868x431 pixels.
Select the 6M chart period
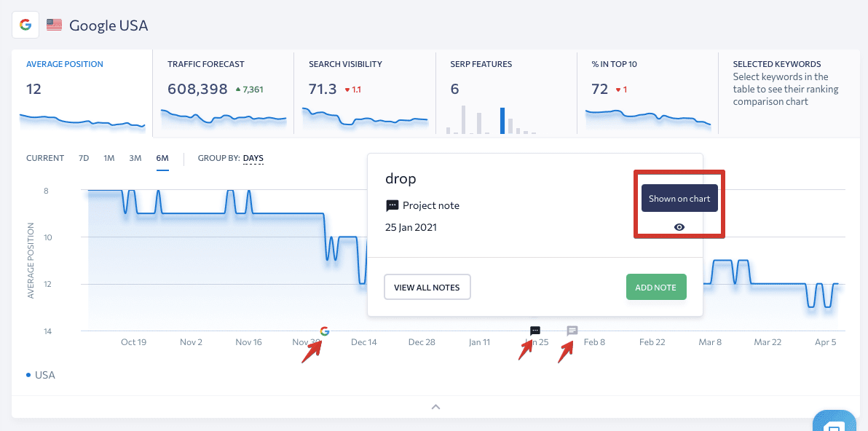pos(162,158)
